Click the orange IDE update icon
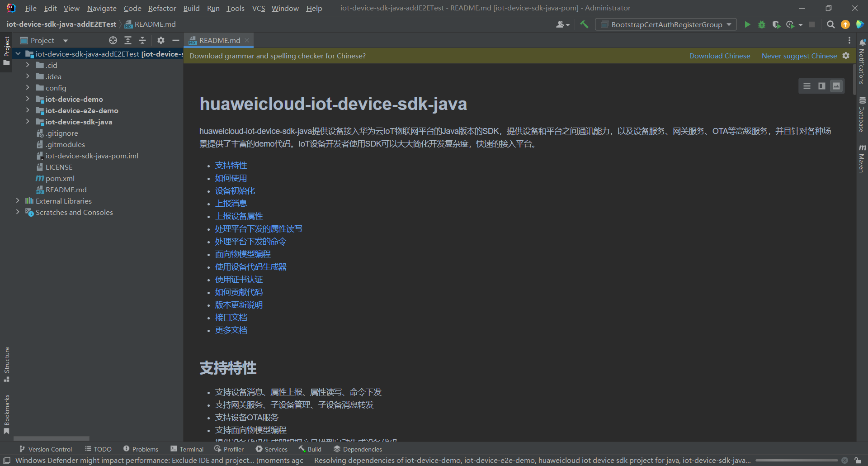 pos(845,24)
